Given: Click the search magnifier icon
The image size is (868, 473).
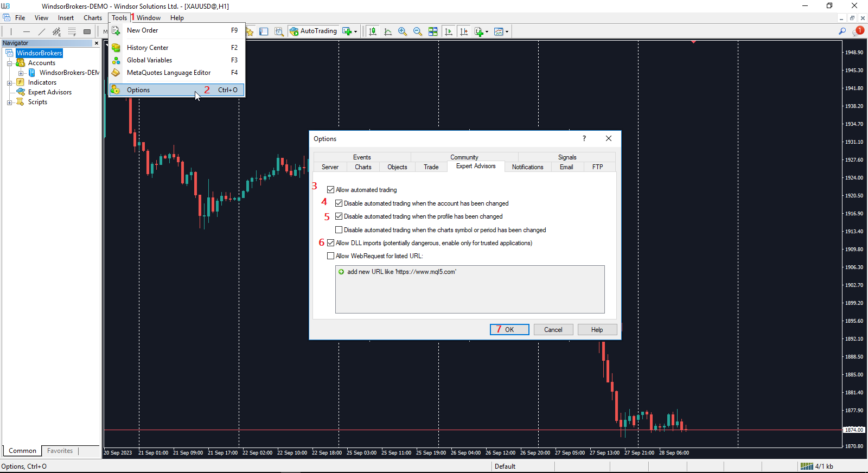Looking at the screenshot, I should (x=843, y=31).
